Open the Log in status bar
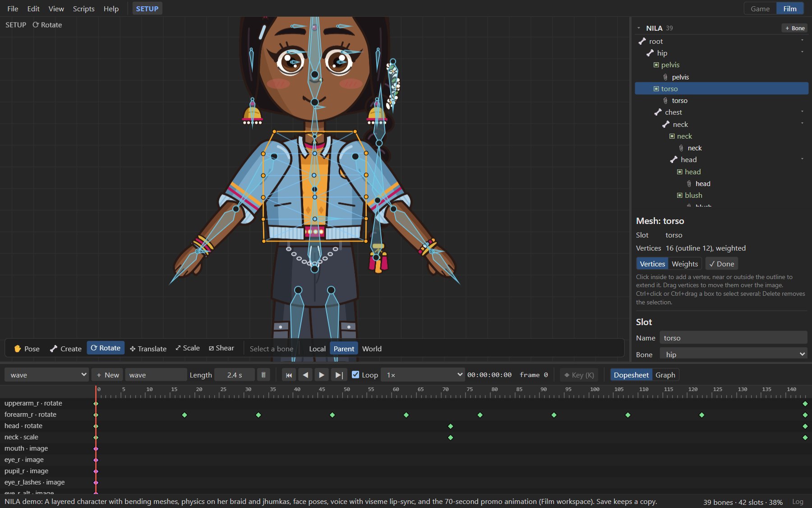 click(798, 502)
